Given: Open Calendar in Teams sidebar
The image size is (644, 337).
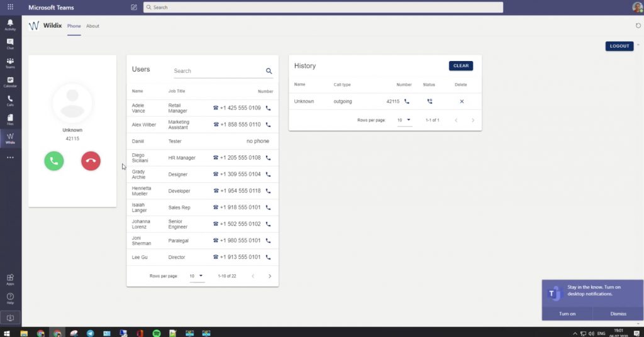Looking at the screenshot, I should pos(10,82).
